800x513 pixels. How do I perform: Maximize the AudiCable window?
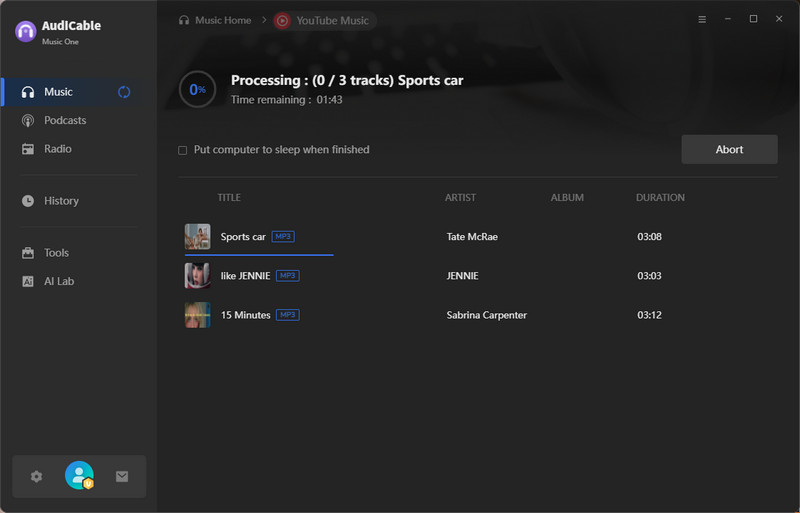point(753,19)
